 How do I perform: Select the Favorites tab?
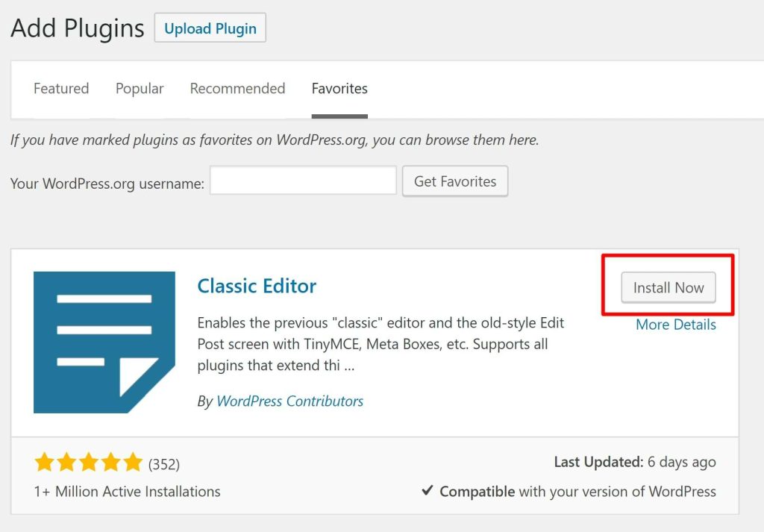click(x=339, y=88)
